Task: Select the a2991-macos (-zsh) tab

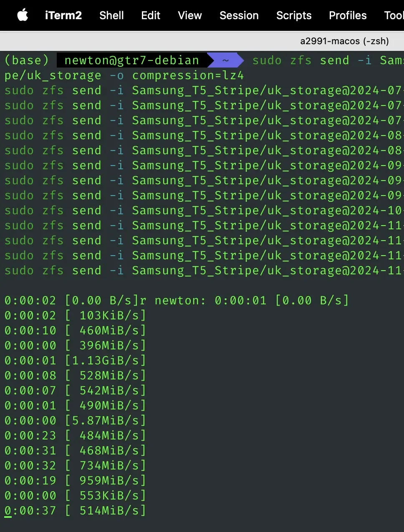Action: coord(344,41)
